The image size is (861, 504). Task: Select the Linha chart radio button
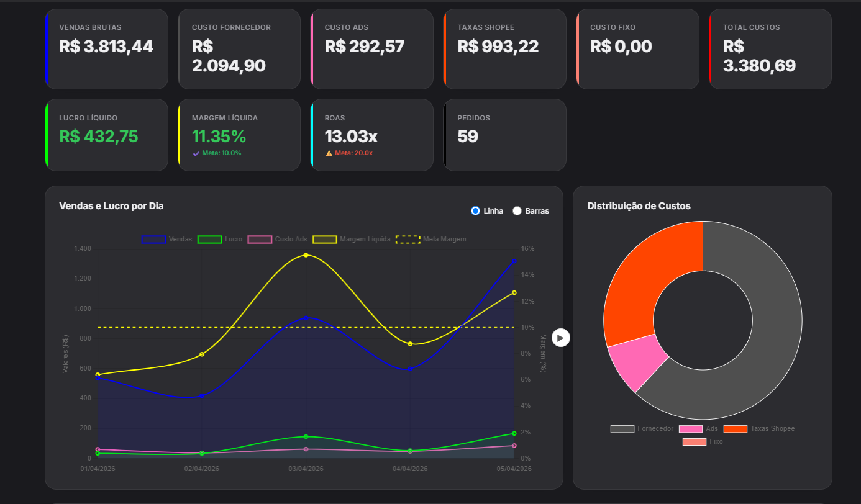coord(476,211)
